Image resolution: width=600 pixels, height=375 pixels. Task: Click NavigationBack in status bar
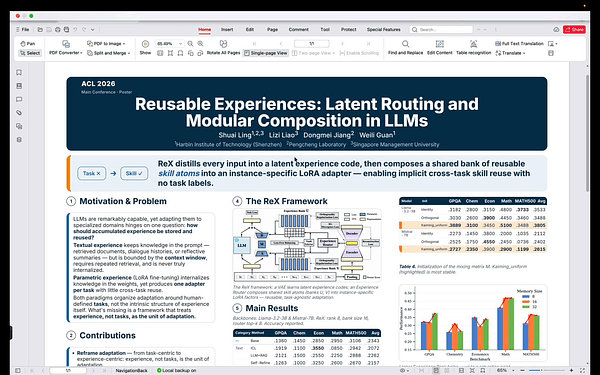[x=132, y=370]
